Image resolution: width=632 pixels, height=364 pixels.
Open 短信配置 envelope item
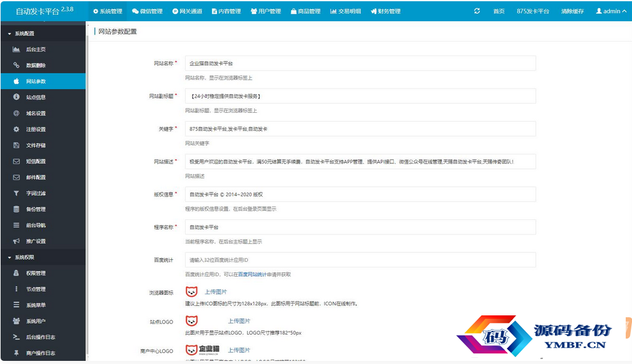[43, 161]
